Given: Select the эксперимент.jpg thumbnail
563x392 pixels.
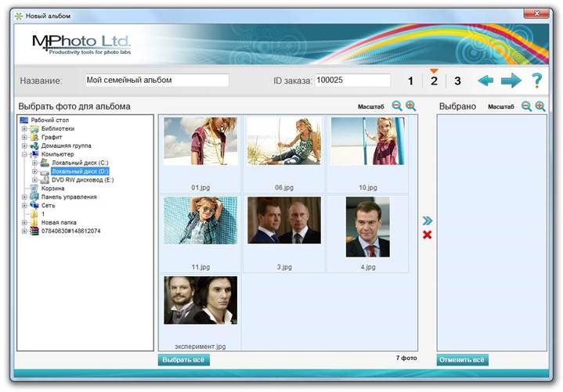Looking at the screenshot, I should pos(200,300).
